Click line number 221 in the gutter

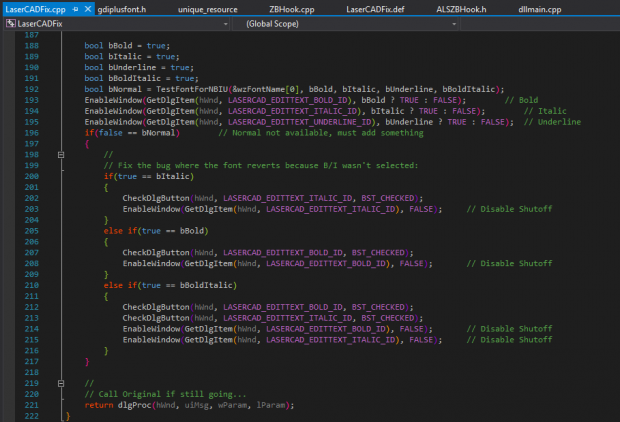pyautogui.click(x=32, y=405)
